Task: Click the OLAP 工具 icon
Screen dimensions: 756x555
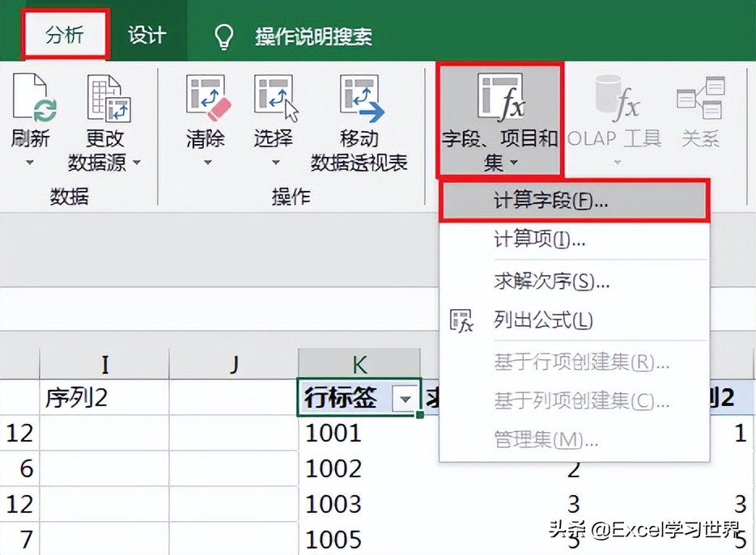Action: [x=617, y=97]
